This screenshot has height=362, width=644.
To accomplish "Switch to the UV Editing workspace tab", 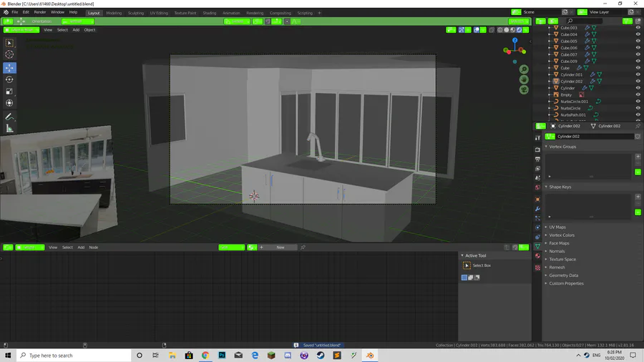I will coord(159,13).
